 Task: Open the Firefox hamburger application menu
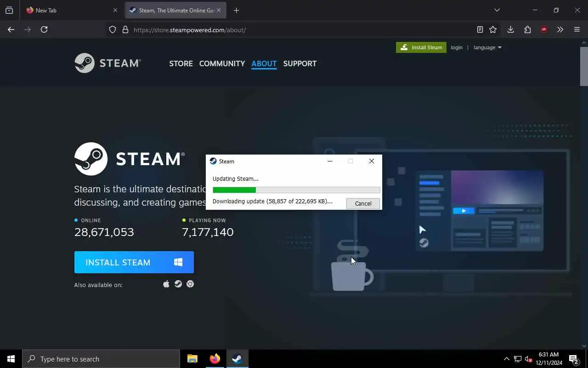pyautogui.click(x=577, y=29)
